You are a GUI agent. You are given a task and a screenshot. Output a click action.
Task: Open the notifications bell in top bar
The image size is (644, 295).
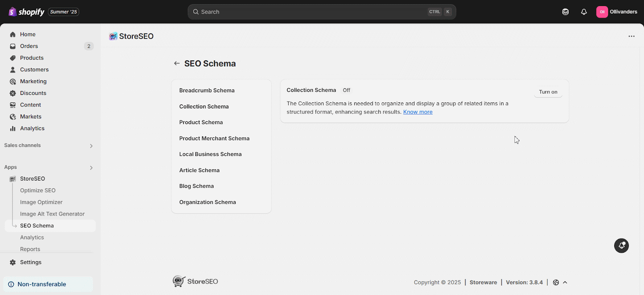click(x=584, y=12)
